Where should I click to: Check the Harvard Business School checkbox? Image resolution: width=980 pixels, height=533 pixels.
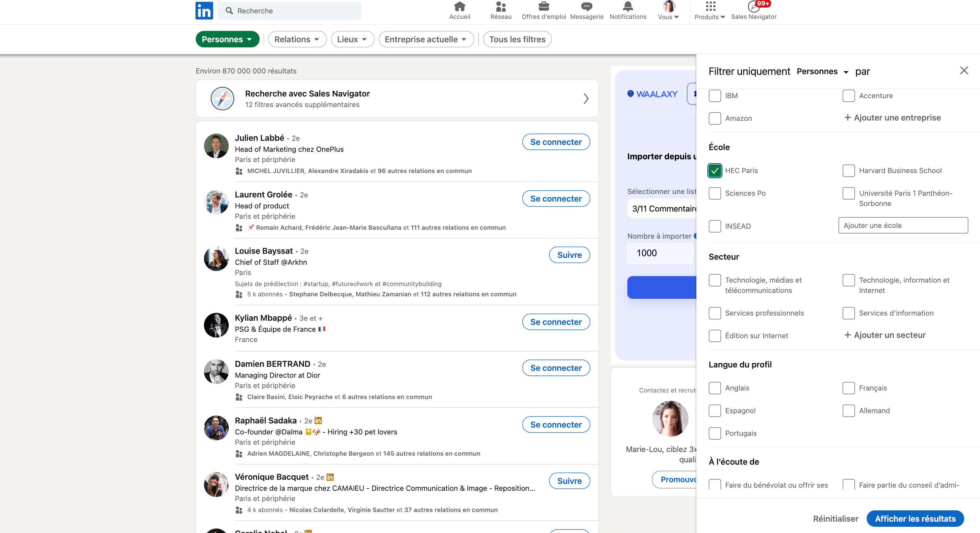[x=848, y=170]
